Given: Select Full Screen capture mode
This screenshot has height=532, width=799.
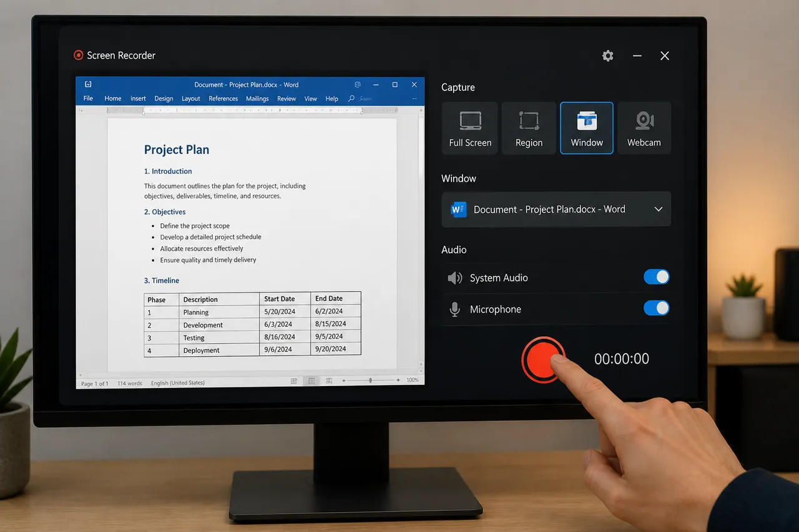Looking at the screenshot, I should point(470,128).
